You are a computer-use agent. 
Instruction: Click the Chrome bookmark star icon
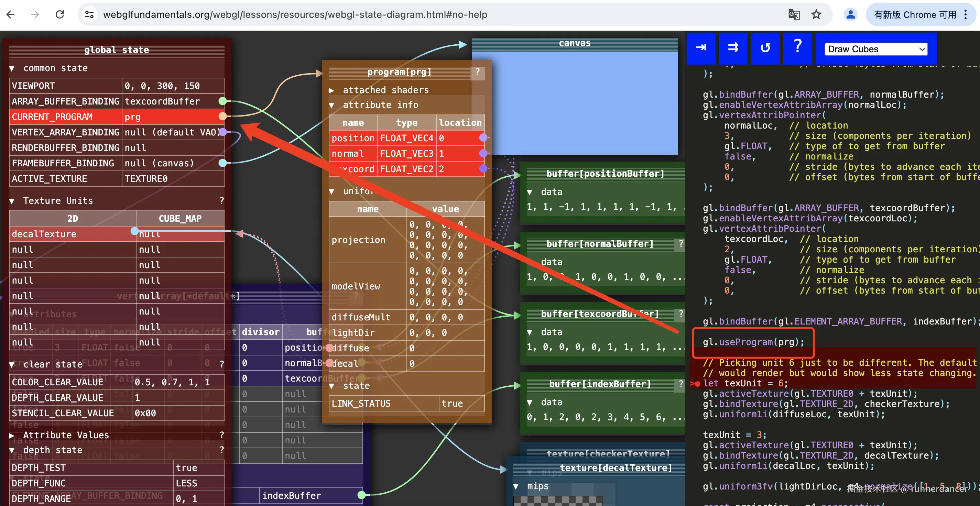pos(816,14)
